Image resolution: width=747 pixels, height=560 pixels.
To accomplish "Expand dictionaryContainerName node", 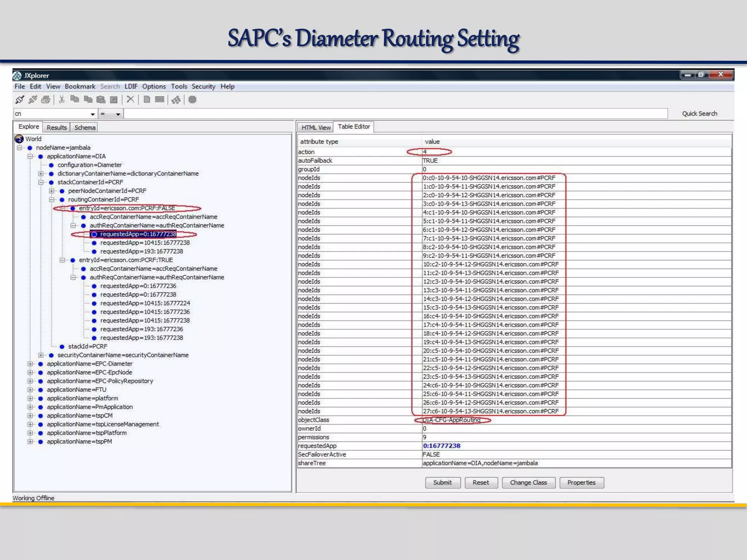I will point(41,174).
